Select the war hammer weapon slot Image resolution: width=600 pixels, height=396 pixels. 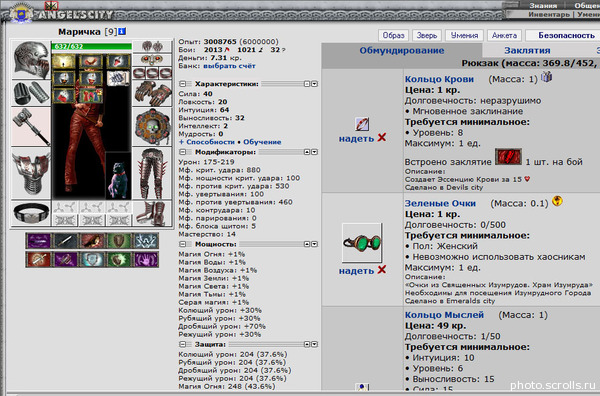pyautogui.click(x=31, y=127)
